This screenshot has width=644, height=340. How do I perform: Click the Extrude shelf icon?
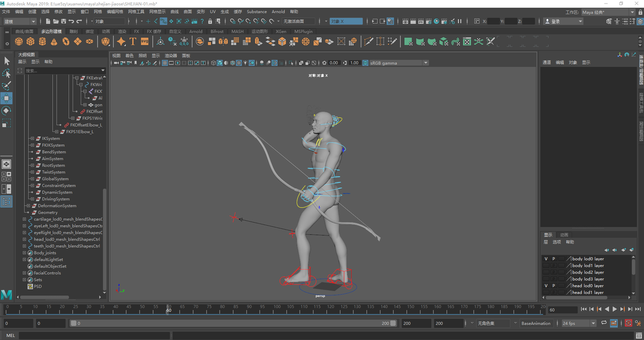tap(259, 41)
